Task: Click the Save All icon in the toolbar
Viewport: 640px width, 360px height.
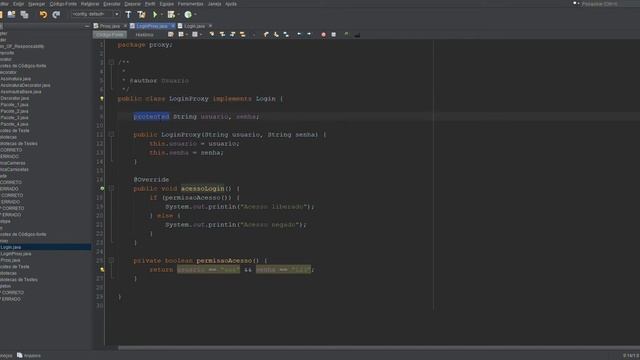Action: point(24,15)
